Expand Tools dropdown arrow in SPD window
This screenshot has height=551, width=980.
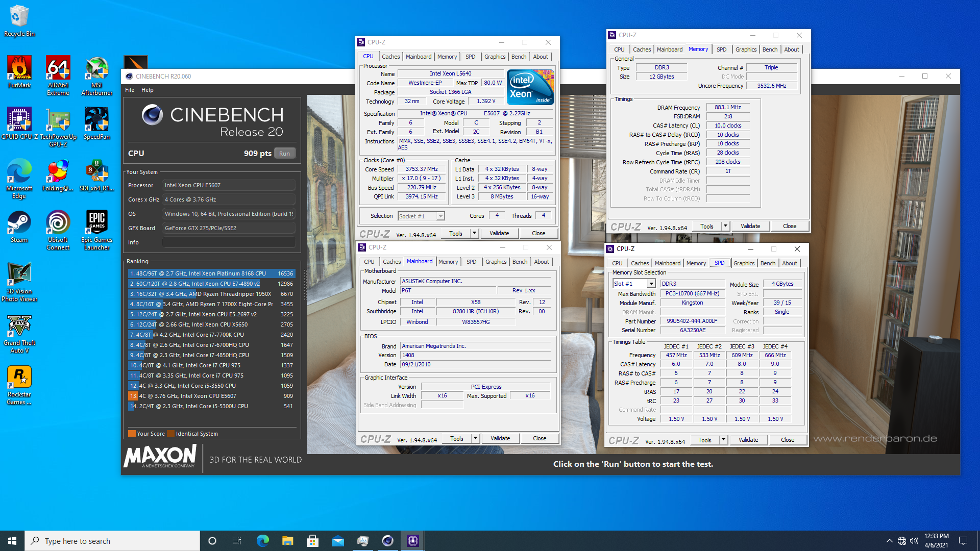(723, 440)
